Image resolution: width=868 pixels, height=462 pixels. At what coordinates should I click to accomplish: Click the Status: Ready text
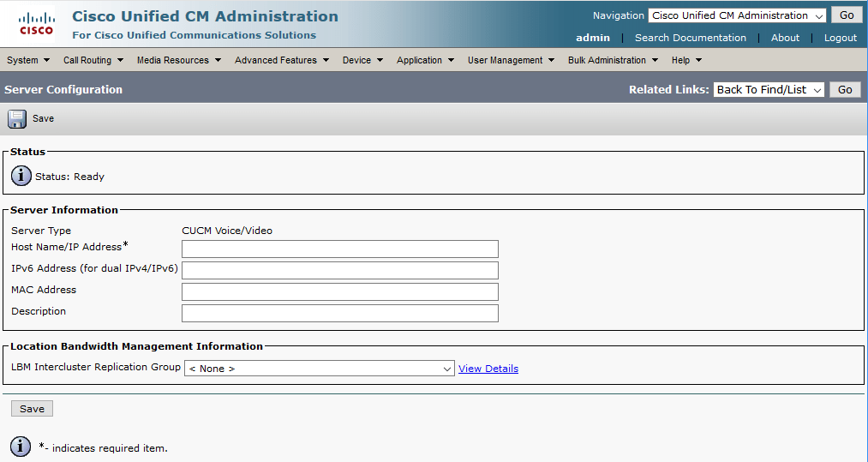click(69, 177)
